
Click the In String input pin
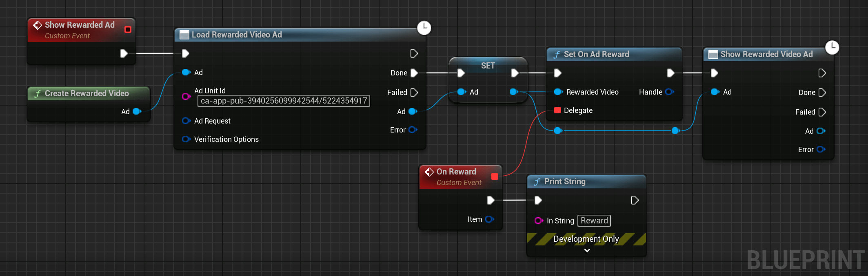pyautogui.click(x=539, y=221)
